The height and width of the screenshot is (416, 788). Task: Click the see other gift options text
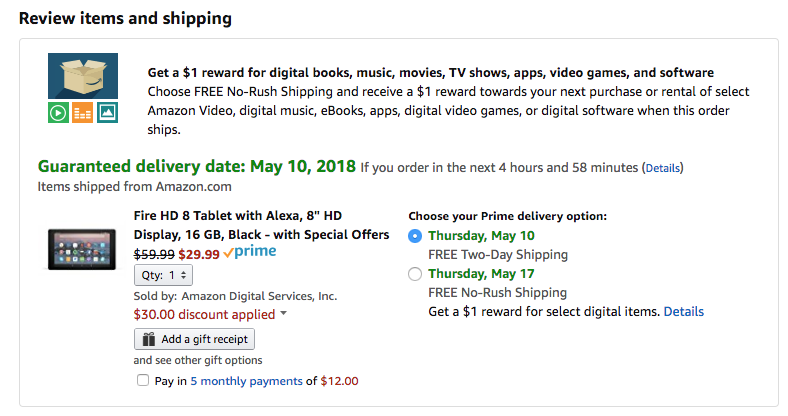tap(198, 360)
